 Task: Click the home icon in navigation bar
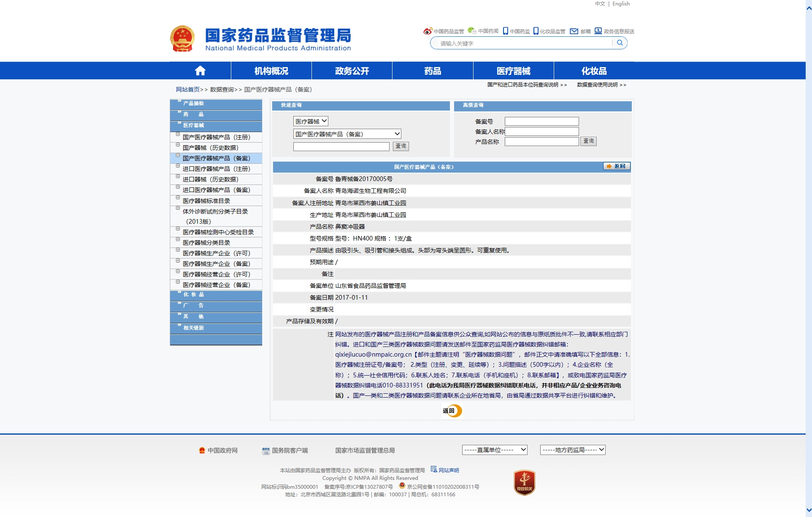pos(200,71)
